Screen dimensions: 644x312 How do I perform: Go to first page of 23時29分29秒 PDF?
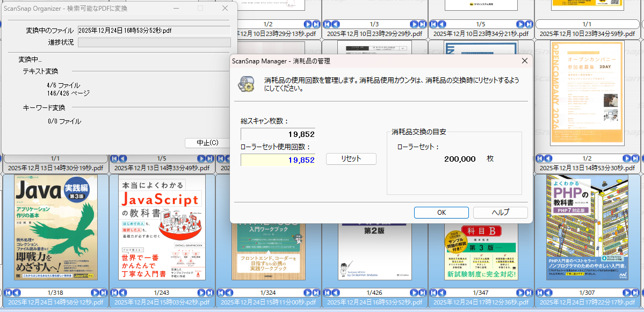(327, 24)
